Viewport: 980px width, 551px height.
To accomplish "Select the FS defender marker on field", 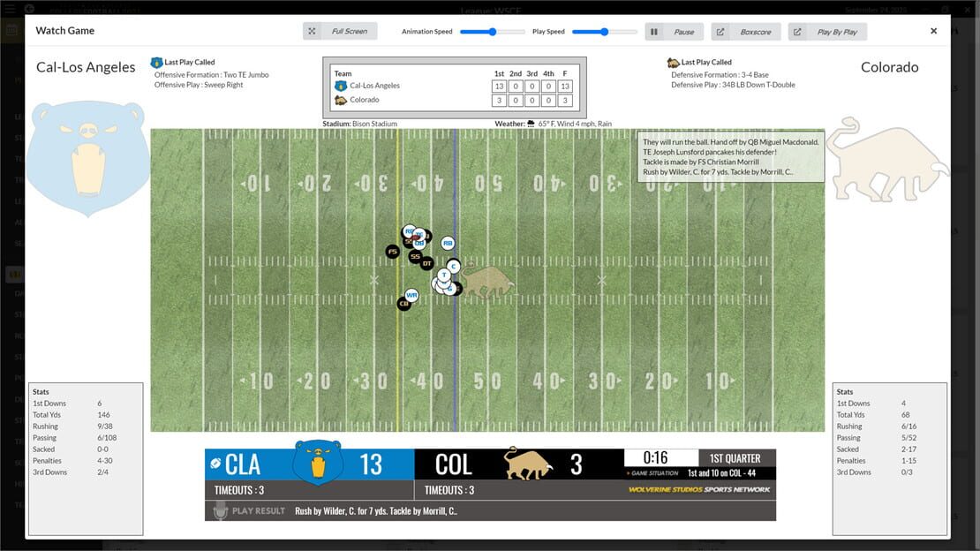I will click(x=393, y=252).
